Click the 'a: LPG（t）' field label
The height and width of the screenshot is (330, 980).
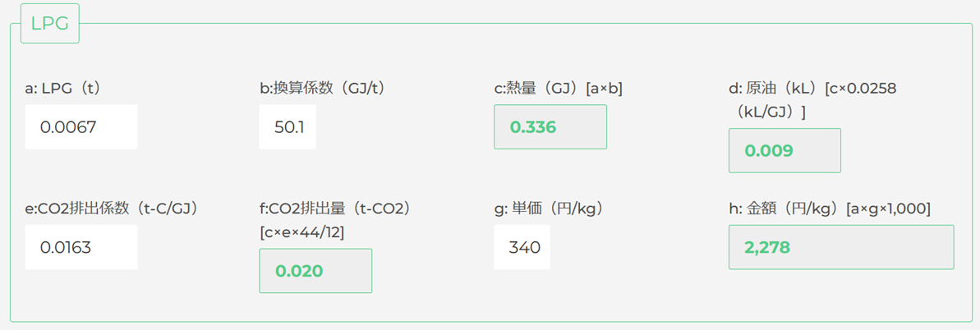point(63,89)
